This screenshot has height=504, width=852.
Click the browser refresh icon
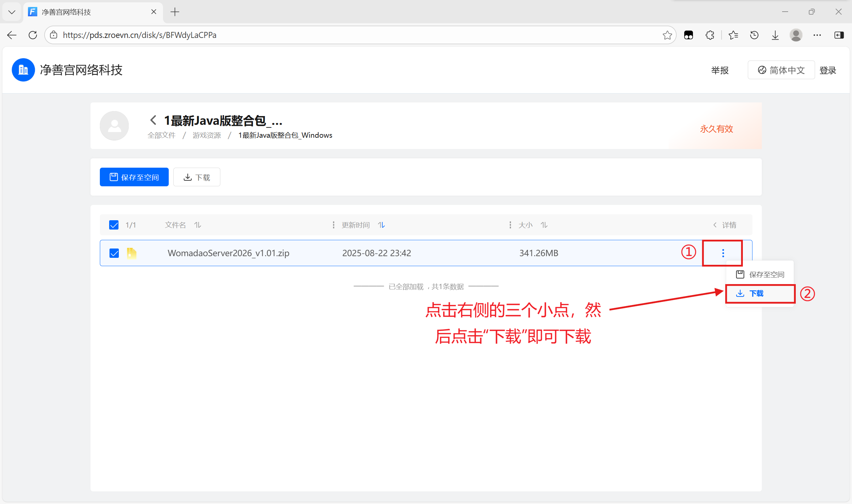point(33,35)
